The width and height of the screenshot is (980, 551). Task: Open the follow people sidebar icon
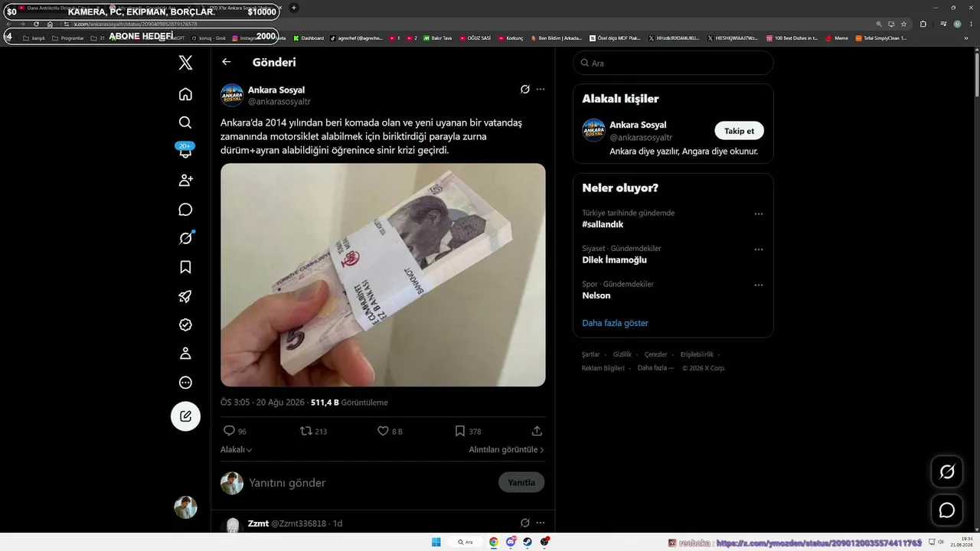[x=185, y=181]
